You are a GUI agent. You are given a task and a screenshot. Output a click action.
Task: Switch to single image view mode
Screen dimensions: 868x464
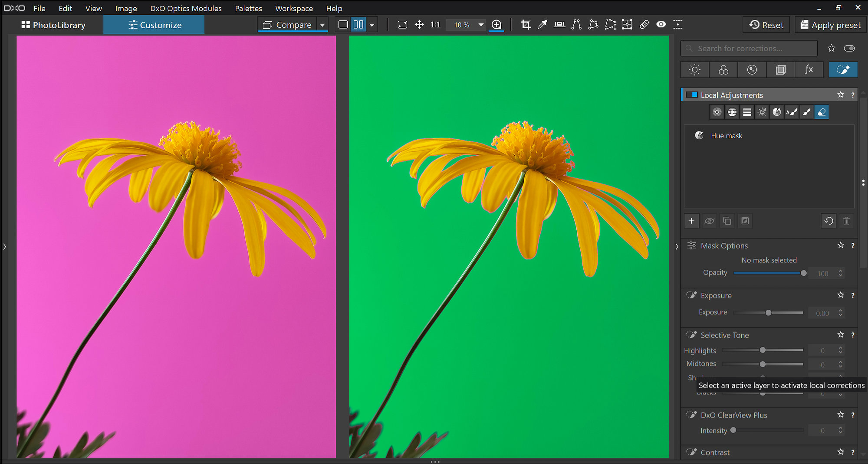pos(343,25)
